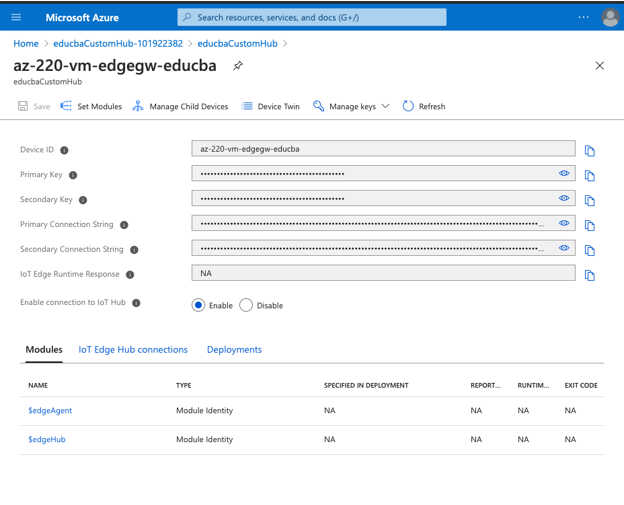
Task: Select the Enable radio button
Action: [198, 305]
